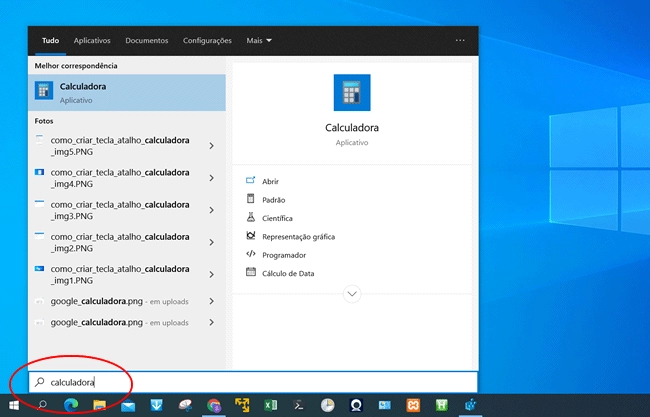650x417 pixels.
Task: Select Científica calculator mode
Action: pos(277,218)
